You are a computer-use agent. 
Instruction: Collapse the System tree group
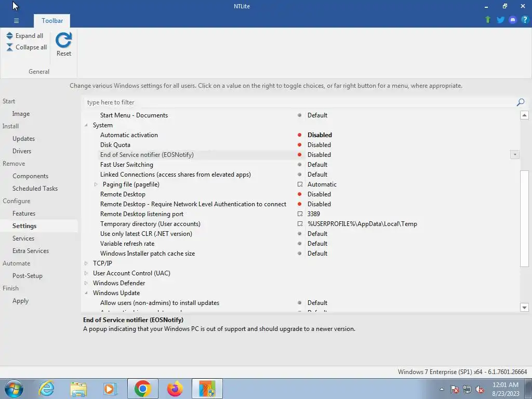tap(86, 125)
